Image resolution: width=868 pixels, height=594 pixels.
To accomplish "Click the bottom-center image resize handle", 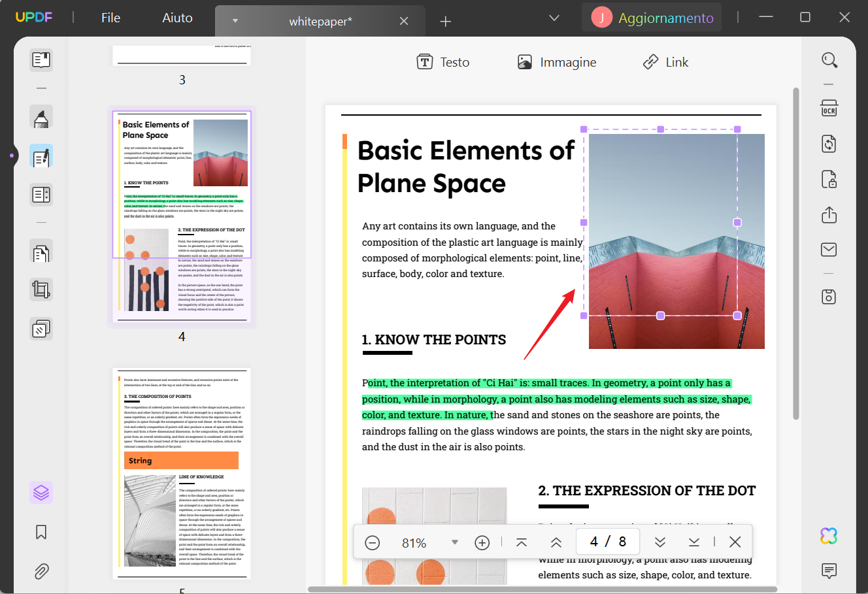I will (661, 316).
